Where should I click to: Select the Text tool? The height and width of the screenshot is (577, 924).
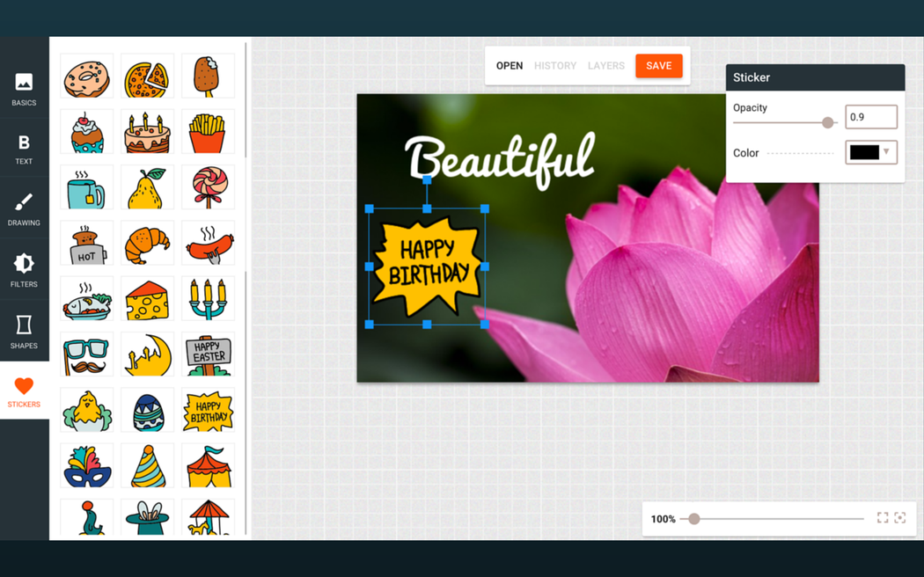click(24, 149)
